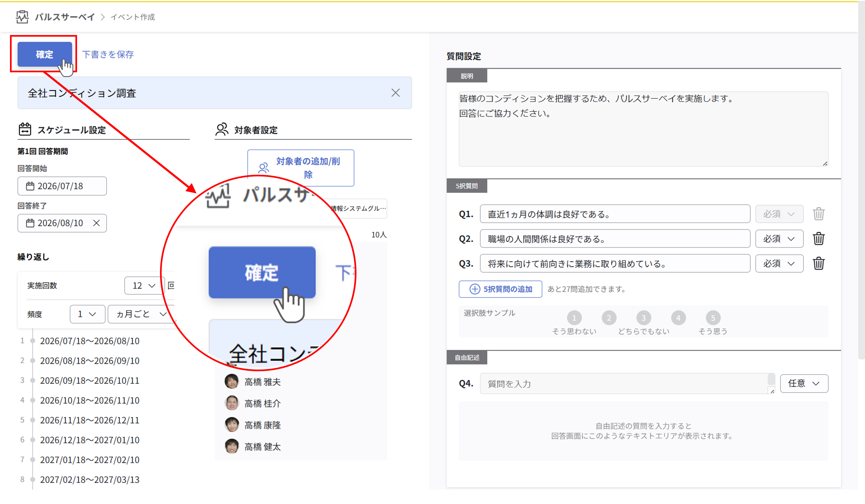Open the ヵ月ごと frequency unit dropdown
This screenshot has height=504, width=865.
tap(141, 314)
